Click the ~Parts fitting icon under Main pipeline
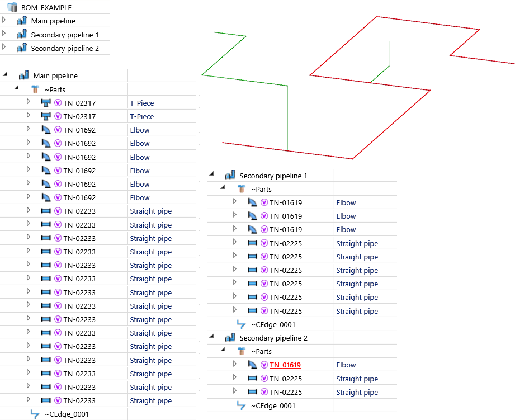Image resolution: width=515 pixels, height=420 pixels. [35, 89]
